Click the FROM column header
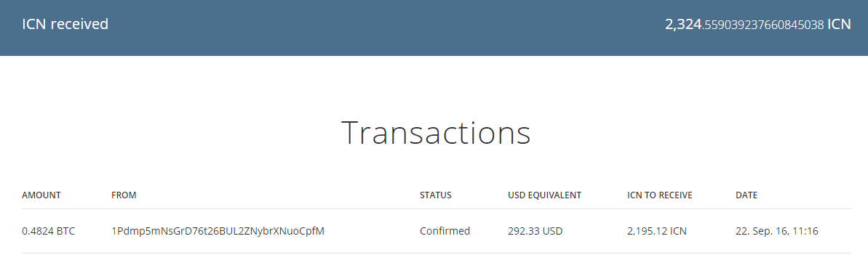 point(124,195)
